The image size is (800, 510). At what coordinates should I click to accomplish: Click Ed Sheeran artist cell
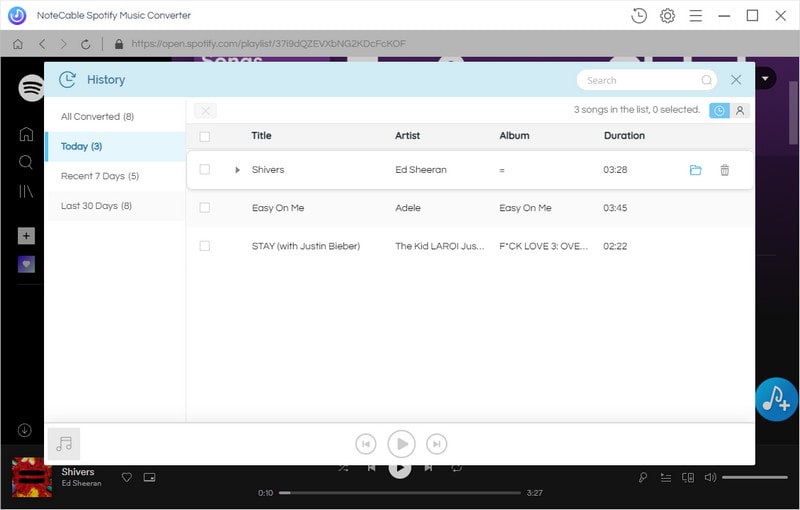click(x=421, y=170)
